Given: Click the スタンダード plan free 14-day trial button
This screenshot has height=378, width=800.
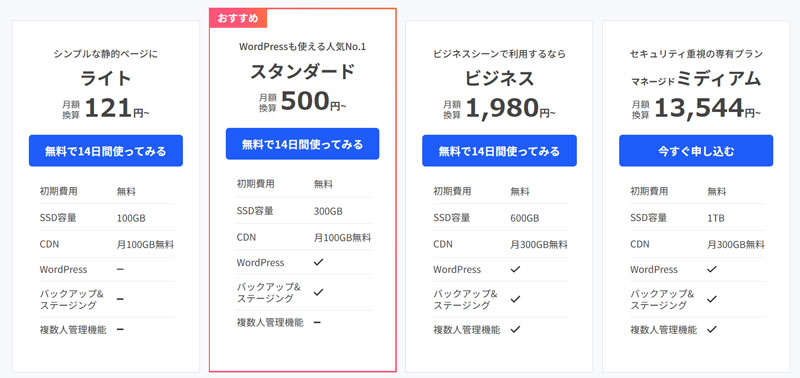Looking at the screenshot, I should [303, 144].
